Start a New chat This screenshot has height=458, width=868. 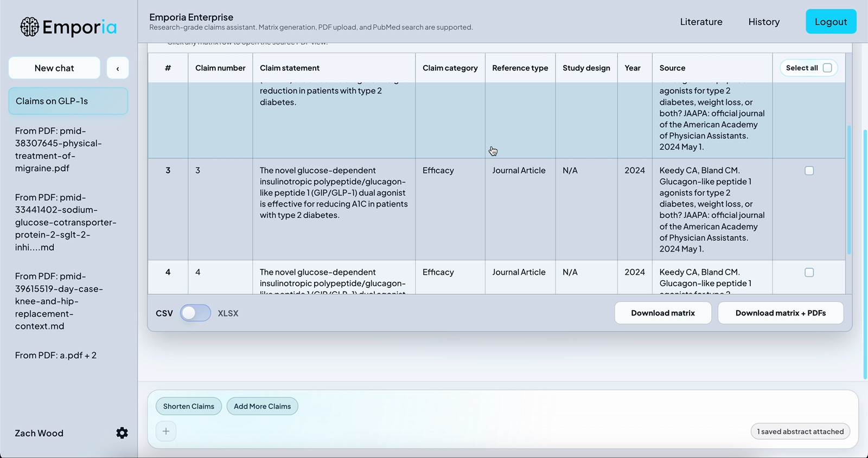(x=54, y=68)
